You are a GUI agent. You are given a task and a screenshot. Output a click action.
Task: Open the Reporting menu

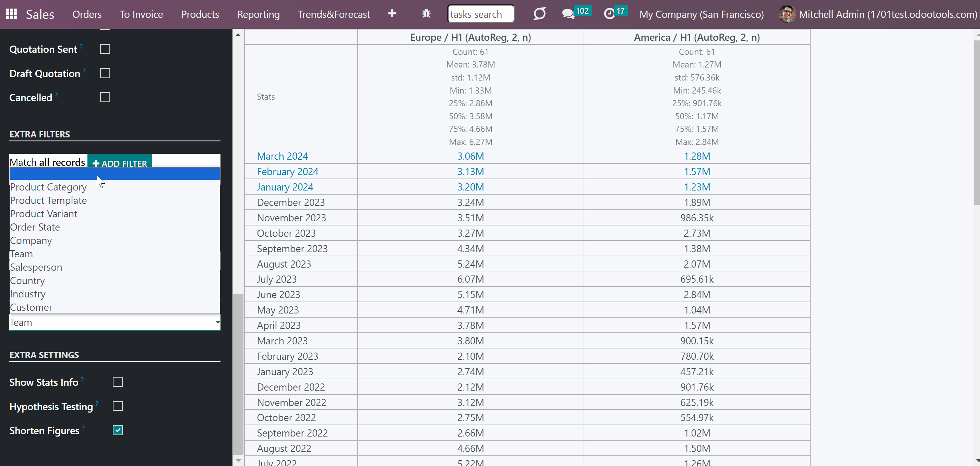[258, 14]
